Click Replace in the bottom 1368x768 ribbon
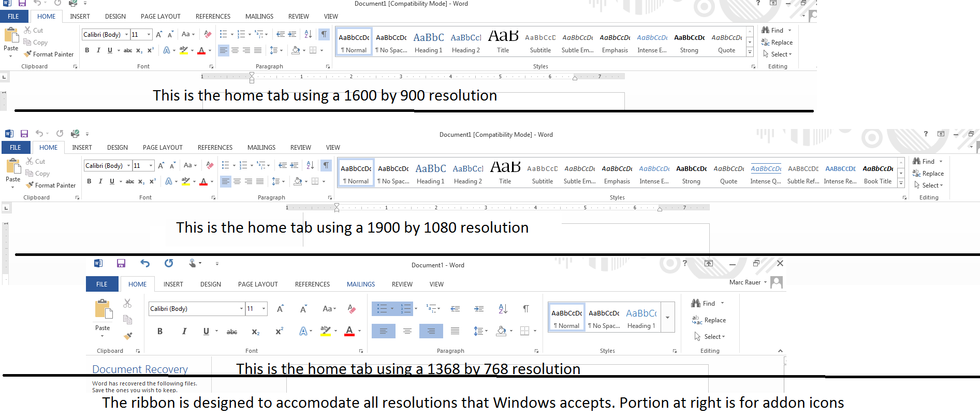This screenshot has height=415, width=980. click(709, 320)
